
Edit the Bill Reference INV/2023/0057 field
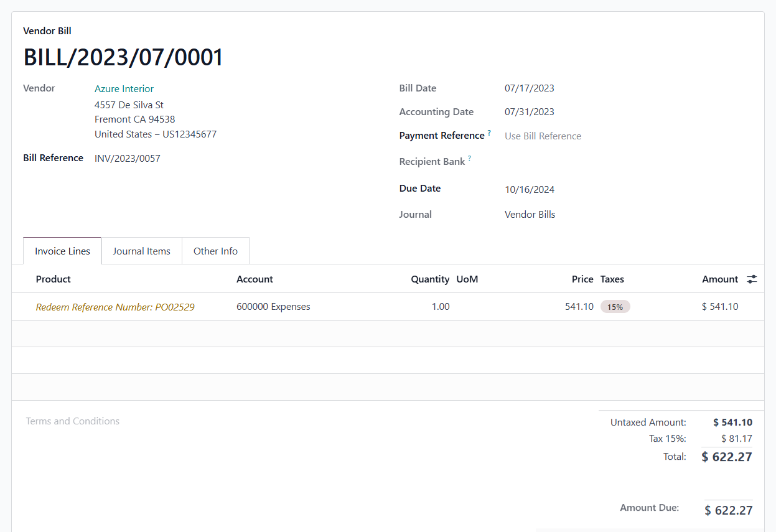[x=187, y=159]
